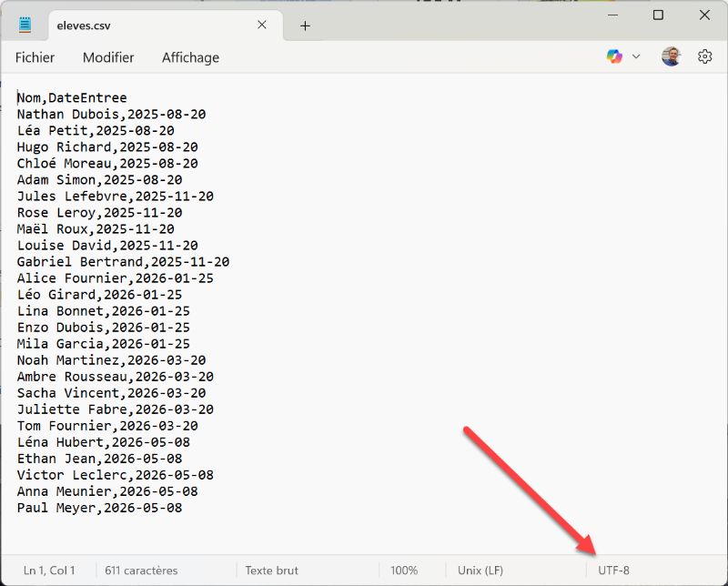This screenshot has width=728, height=586.
Task: Open the Affichage menu
Action: click(x=190, y=57)
